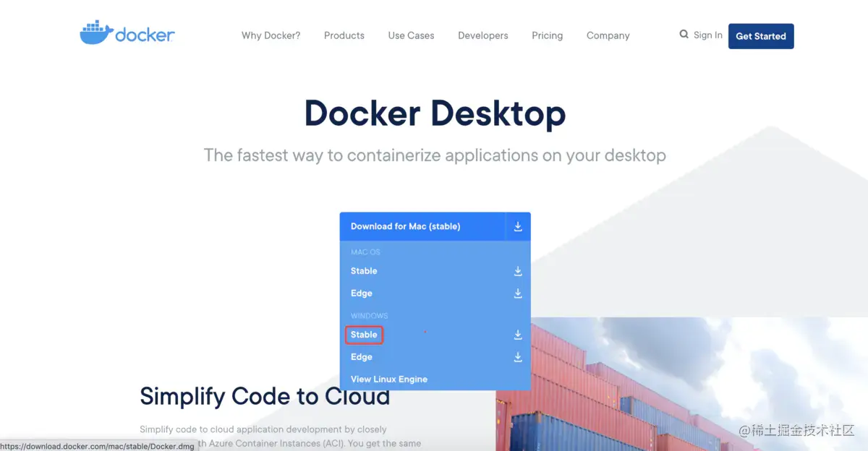Click Download for Mac (stable) button
Image resolution: width=868 pixels, height=451 pixels.
[423, 226]
